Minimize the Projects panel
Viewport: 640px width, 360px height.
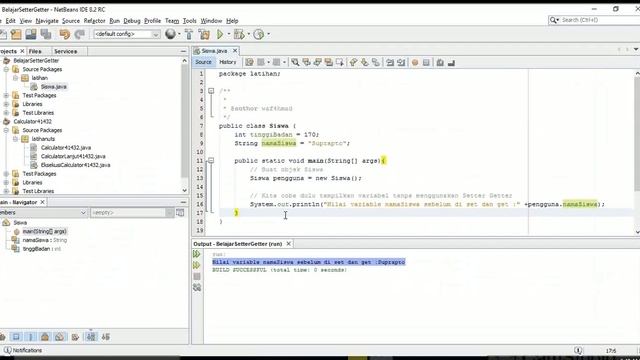pos(183,51)
